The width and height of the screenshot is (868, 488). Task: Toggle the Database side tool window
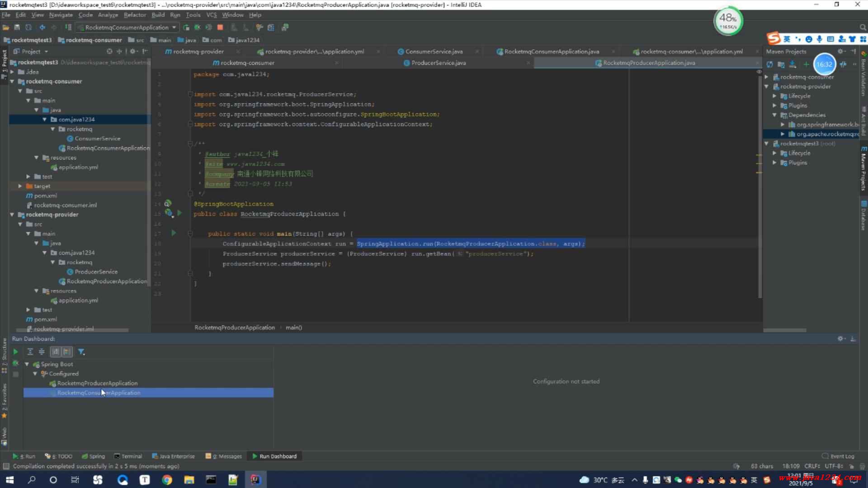(x=863, y=216)
